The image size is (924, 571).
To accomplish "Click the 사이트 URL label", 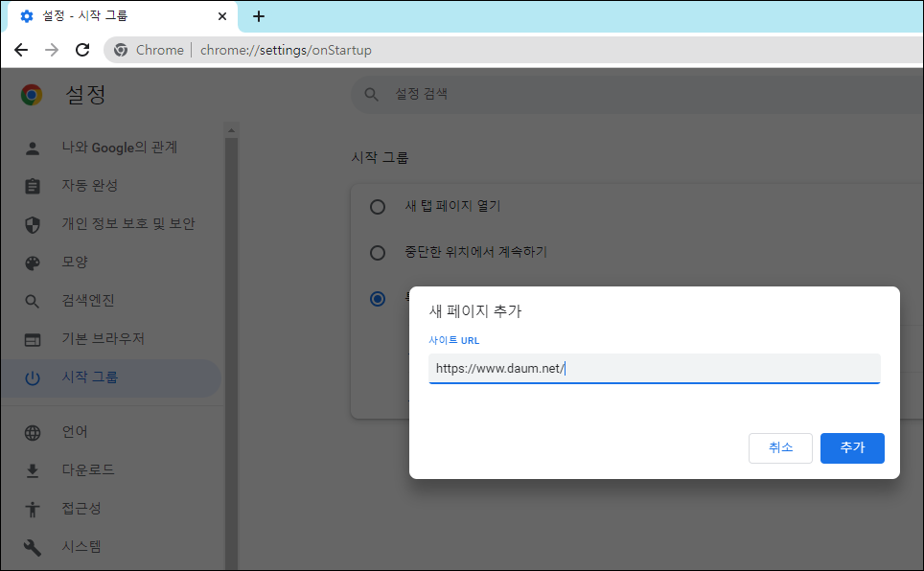I will coord(453,341).
